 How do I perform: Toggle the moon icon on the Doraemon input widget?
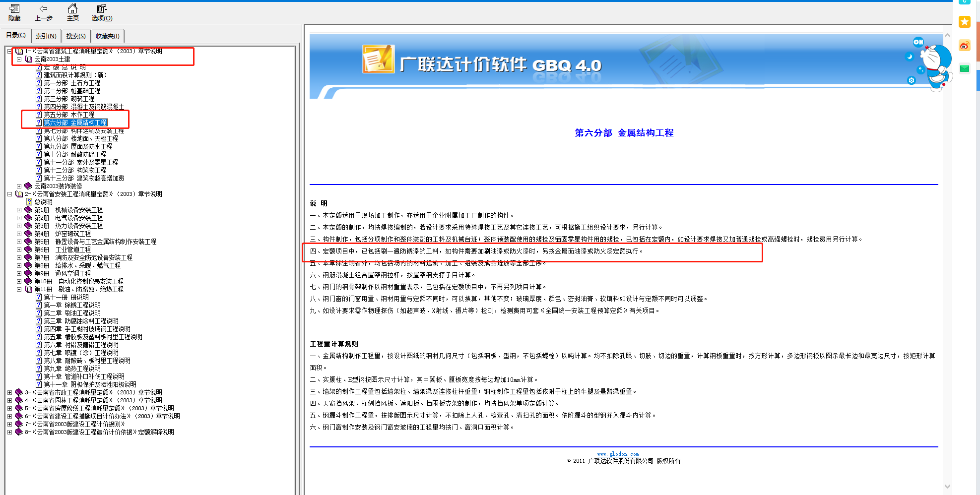coord(909,57)
